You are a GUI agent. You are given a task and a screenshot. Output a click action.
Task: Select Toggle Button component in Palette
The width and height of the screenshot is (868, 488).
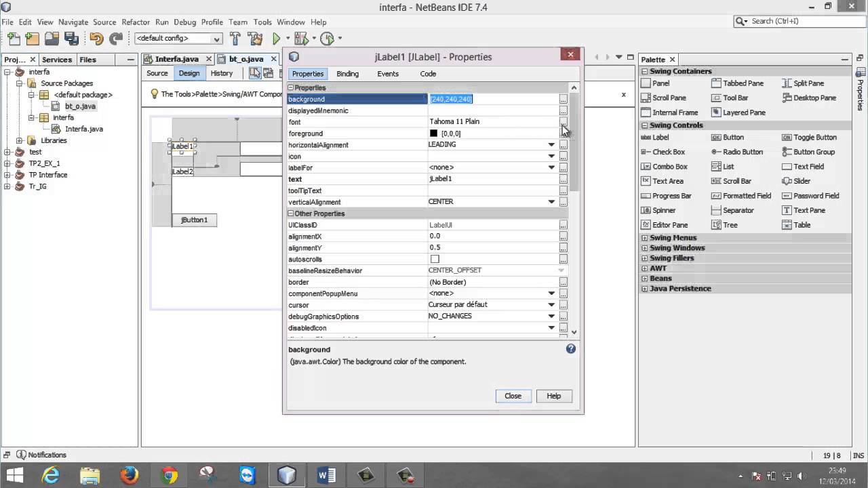(x=809, y=137)
